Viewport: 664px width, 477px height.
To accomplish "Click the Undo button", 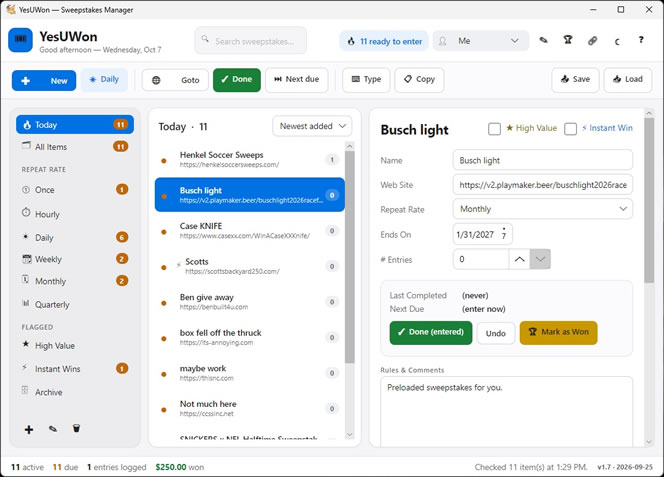I will [496, 333].
